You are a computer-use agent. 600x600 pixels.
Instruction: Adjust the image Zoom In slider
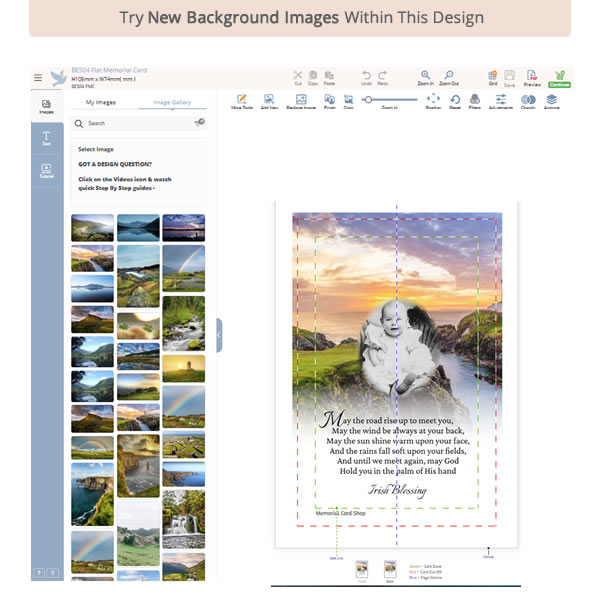point(369,100)
